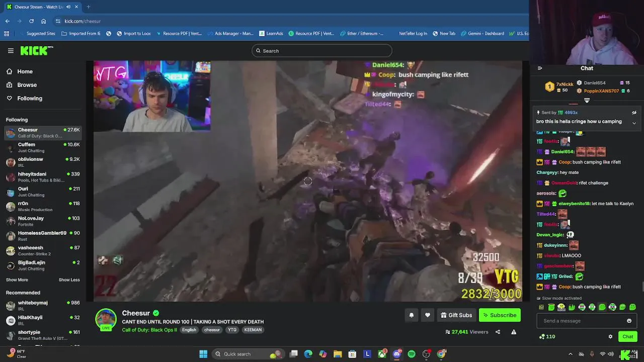The width and height of the screenshot is (644, 362).
Task: Click the KEEMAN tag
Action: point(253,330)
